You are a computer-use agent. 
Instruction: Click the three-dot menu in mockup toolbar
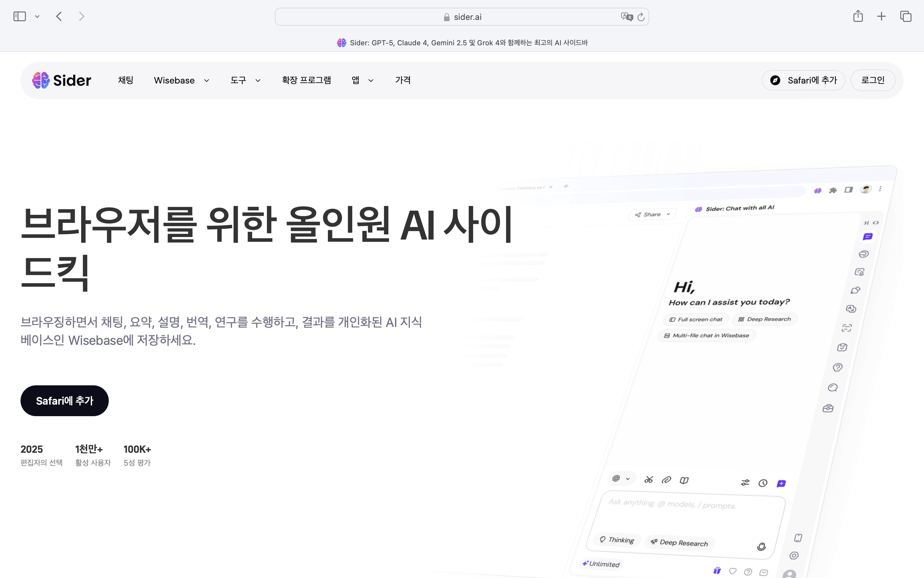tap(880, 189)
